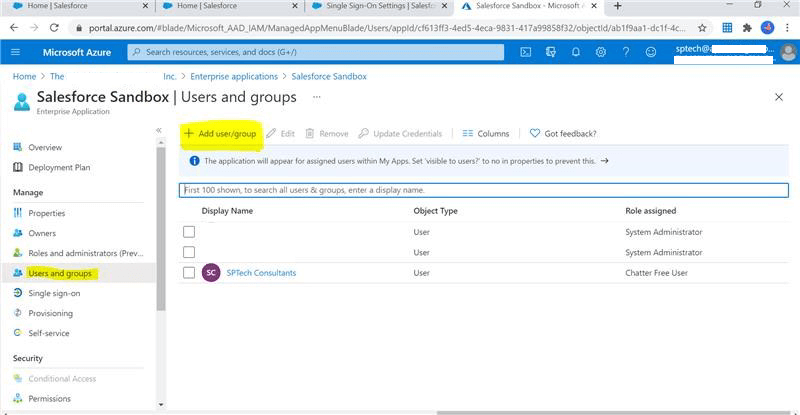
Task: Open Roles and administrators
Action: coord(86,253)
